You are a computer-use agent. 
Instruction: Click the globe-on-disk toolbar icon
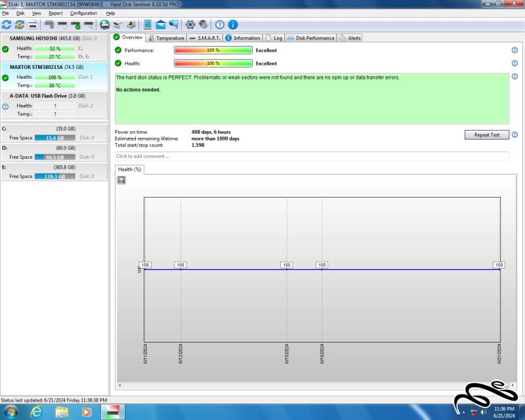pos(105,25)
